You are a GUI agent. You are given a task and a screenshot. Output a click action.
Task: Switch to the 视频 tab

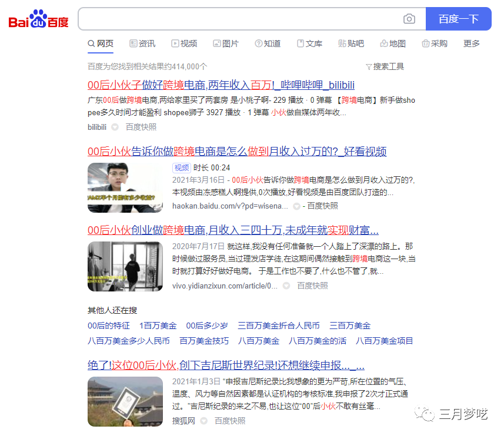(x=184, y=43)
